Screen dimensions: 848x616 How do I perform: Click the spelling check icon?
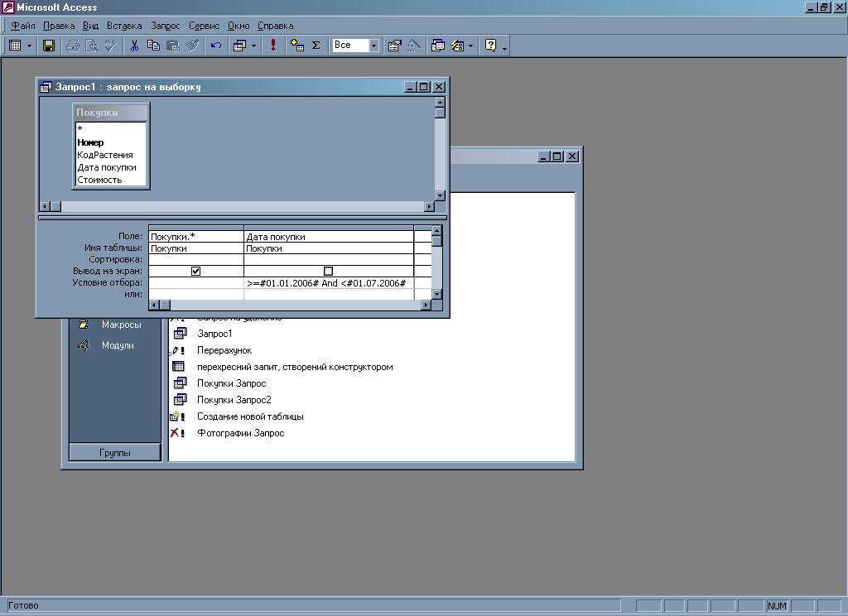tap(111, 46)
